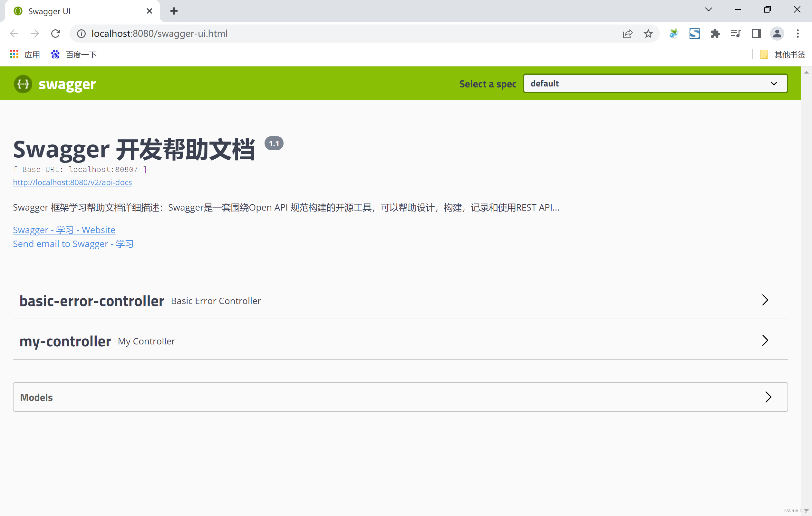The width and height of the screenshot is (812, 516).
Task: Open the extensions puzzle icon
Action: (715, 34)
